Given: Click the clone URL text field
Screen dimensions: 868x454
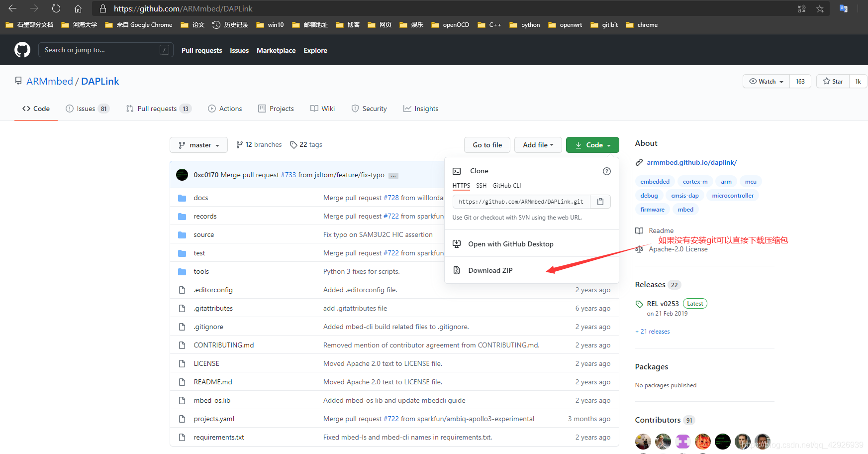Looking at the screenshot, I should coord(521,202).
